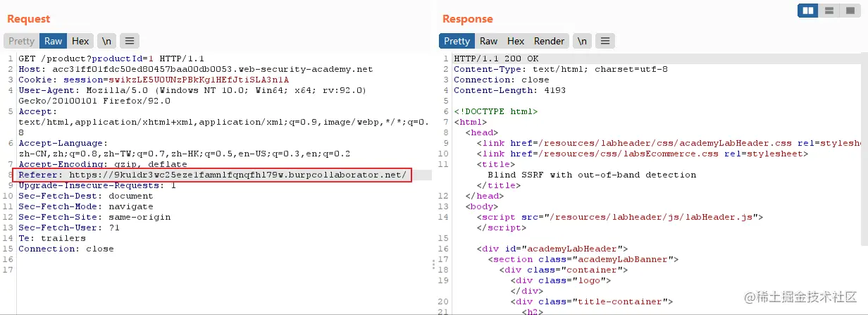
Task: Select Pretty tab in Request panel
Action: click(x=21, y=41)
